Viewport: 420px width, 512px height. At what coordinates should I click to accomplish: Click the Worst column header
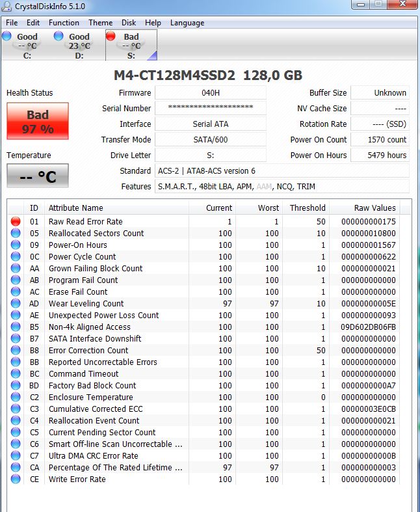(x=259, y=208)
